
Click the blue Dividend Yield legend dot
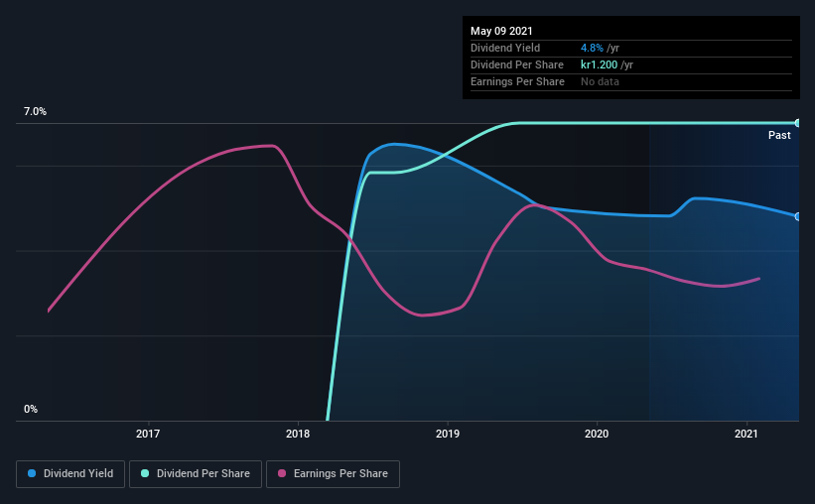(x=32, y=473)
